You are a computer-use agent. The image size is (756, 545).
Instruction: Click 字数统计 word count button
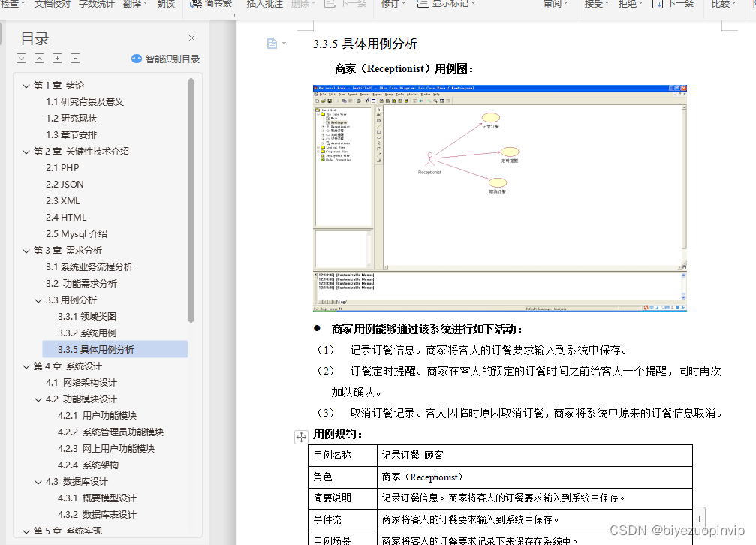96,4
